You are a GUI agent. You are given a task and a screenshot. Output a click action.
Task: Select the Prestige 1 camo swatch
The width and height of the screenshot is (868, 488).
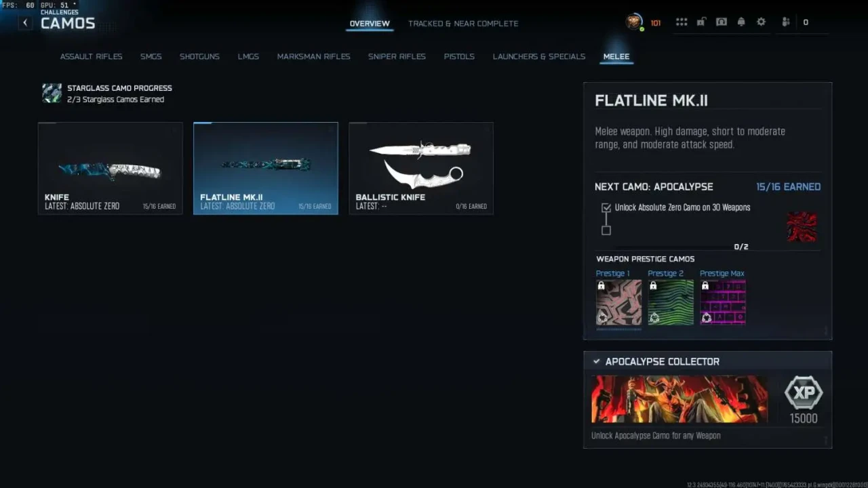click(618, 302)
